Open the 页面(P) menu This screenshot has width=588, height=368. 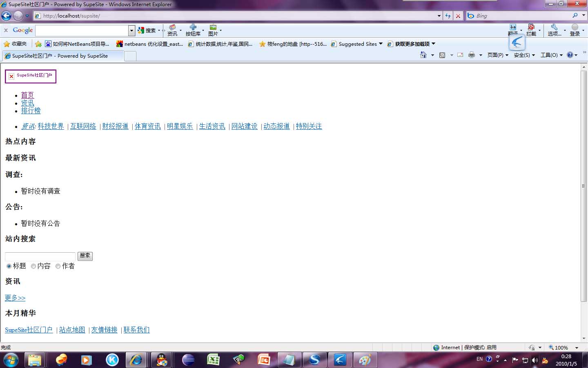tap(498, 55)
